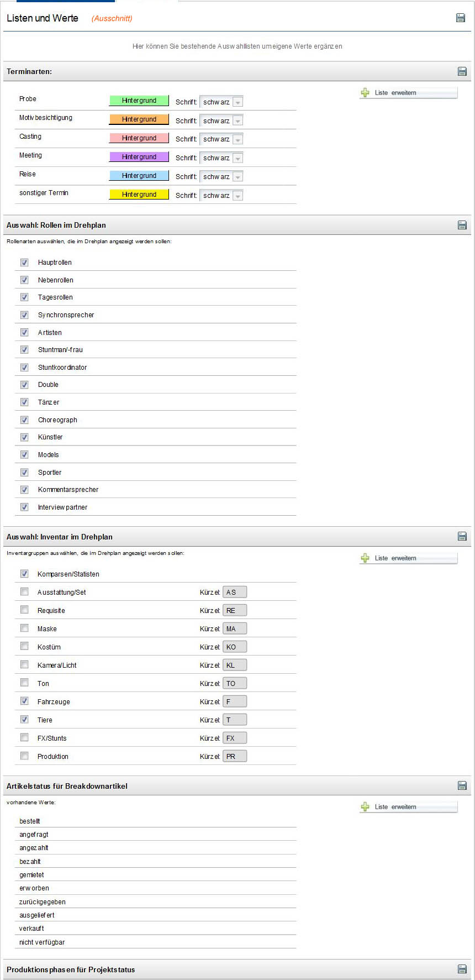
Task: Uncheck the Hauptrollen checkbox
Action: click(24, 262)
